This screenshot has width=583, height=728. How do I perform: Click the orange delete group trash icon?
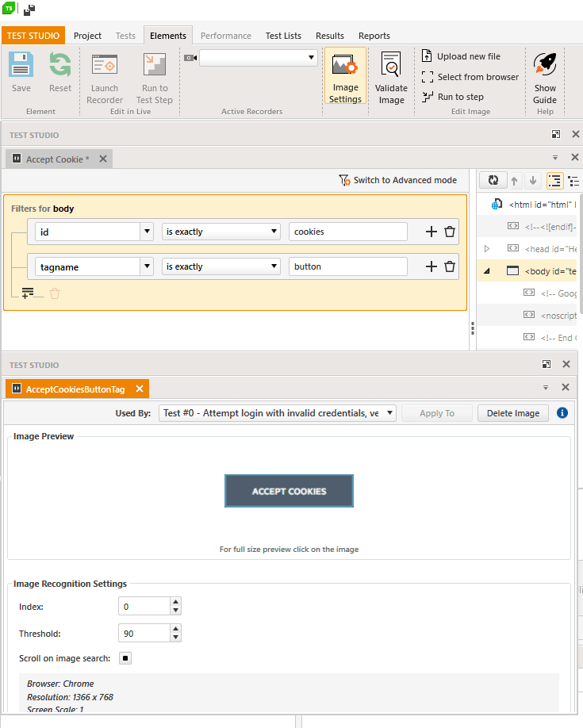click(x=55, y=293)
